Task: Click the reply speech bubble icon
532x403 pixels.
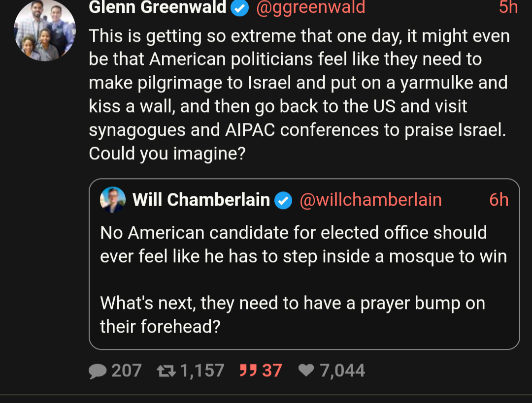Action: click(98, 371)
